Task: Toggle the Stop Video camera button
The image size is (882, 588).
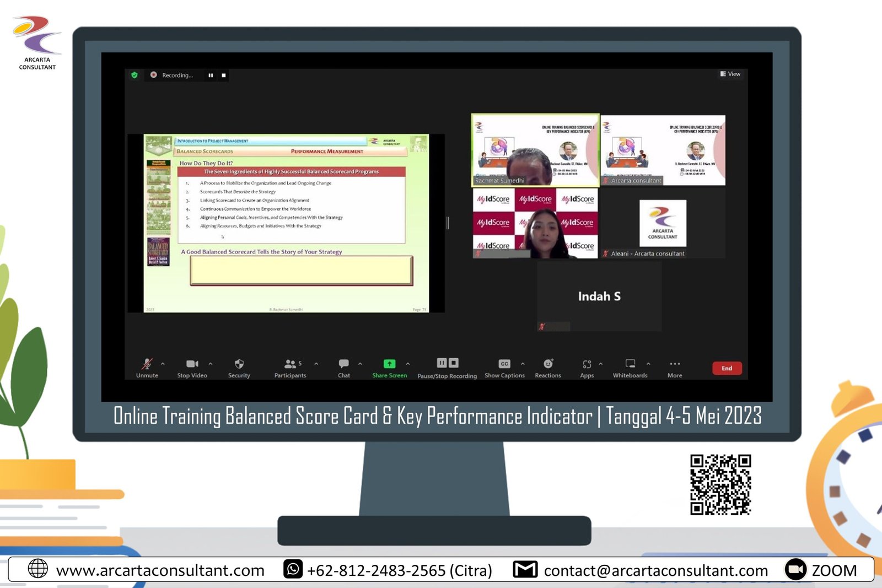Action: point(192,364)
